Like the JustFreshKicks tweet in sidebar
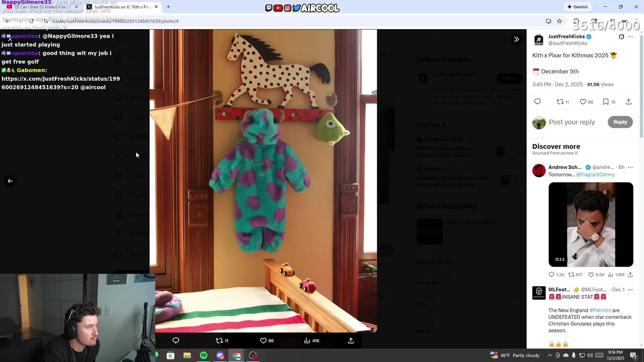Viewport: 644px width, 362px height. pyautogui.click(x=586, y=102)
